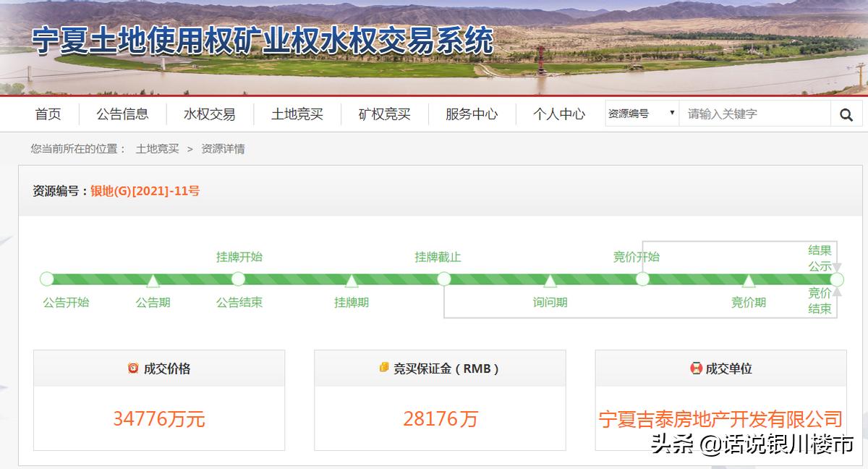Click the 挂牌截止 timeline node

pyautogui.click(x=444, y=278)
